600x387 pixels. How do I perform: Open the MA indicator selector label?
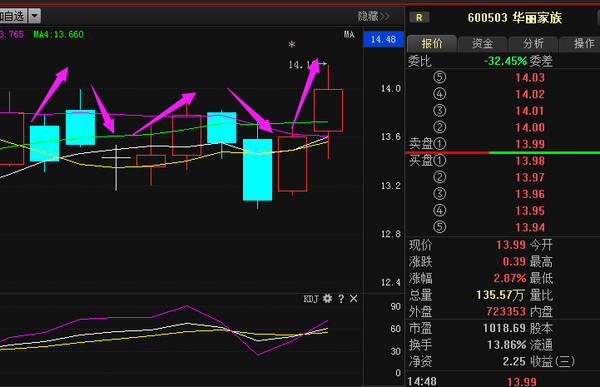pos(349,34)
